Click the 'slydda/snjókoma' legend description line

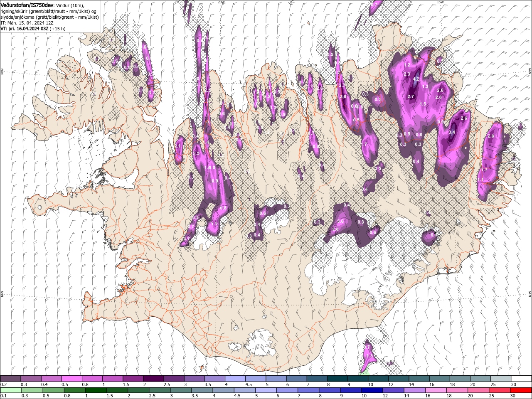[x=49, y=17]
